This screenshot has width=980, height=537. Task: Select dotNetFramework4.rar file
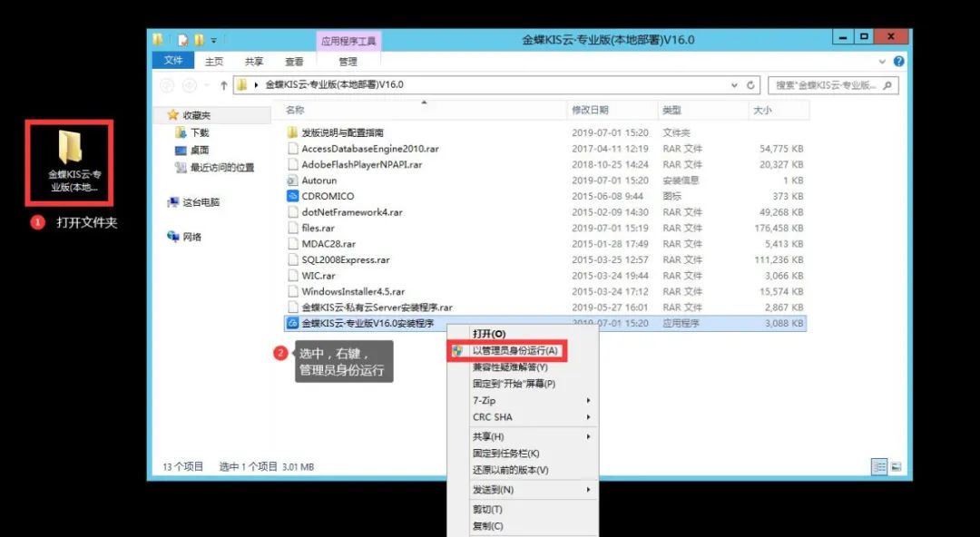(352, 212)
